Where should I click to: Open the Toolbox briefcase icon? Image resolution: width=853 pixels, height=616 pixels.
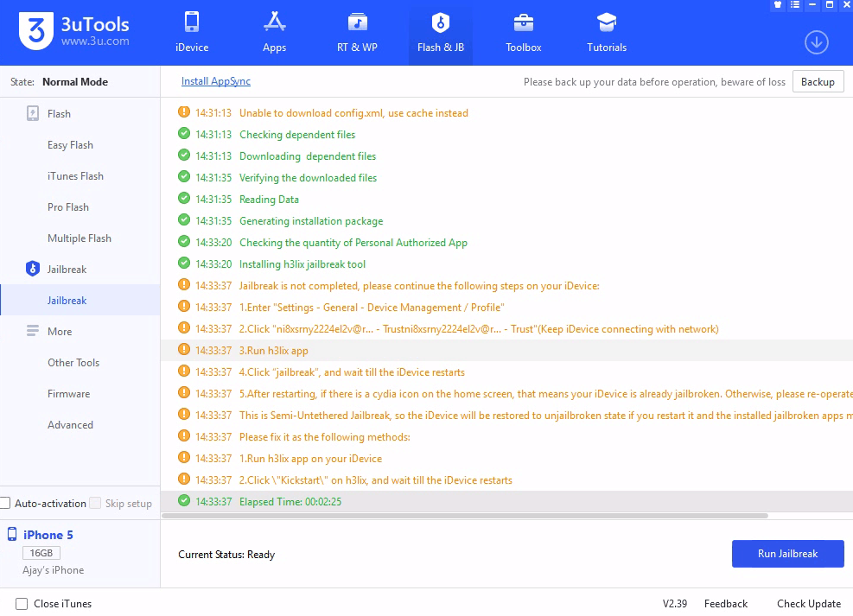coord(524,22)
